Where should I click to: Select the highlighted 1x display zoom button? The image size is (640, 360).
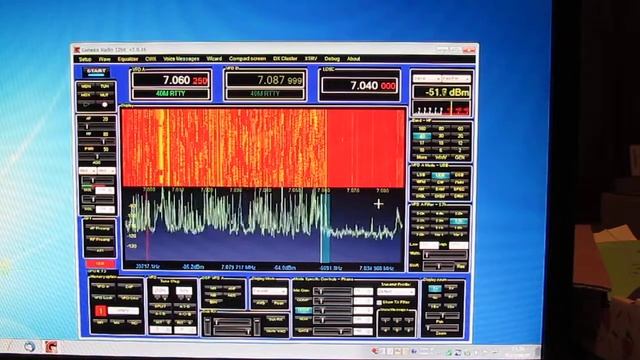(x=434, y=289)
